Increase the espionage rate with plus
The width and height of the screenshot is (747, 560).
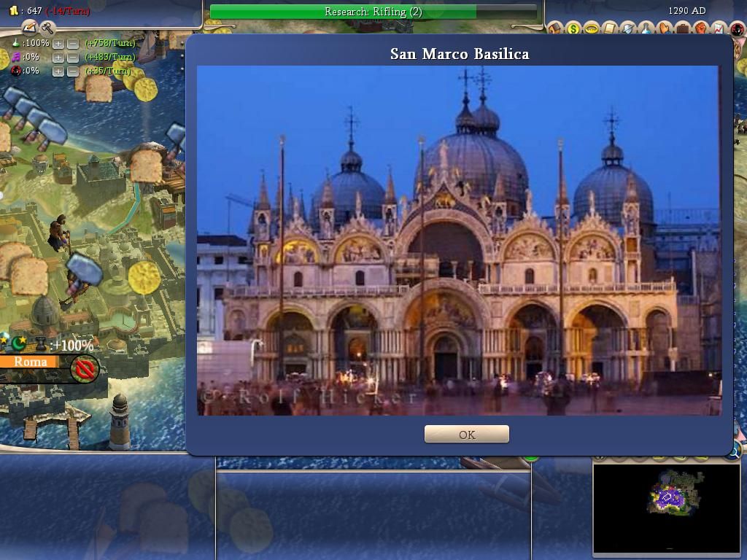coord(58,71)
